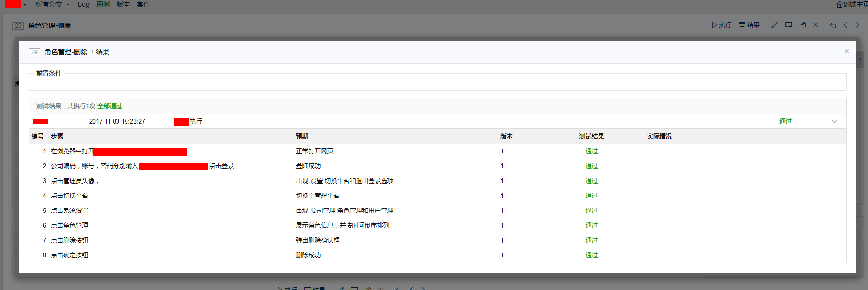Screen dimensions: 868x290
Task: Click 通过 result for step 1
Action: click(x=591, y=151)
